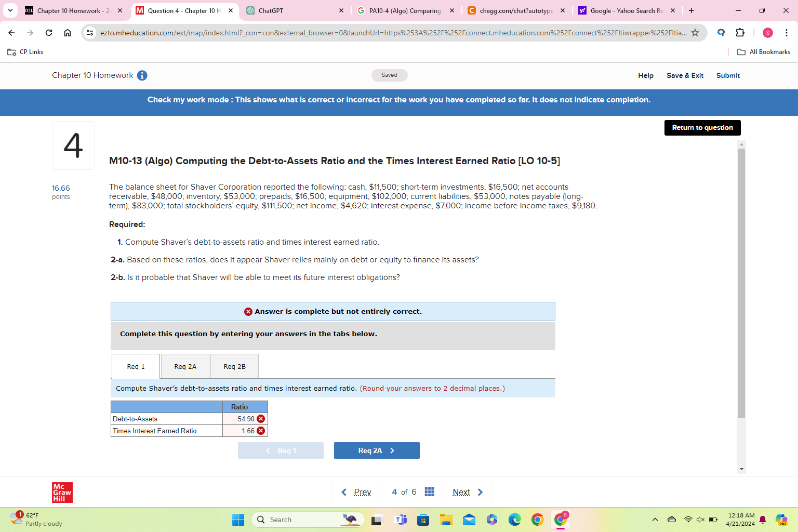Click the McGraw Hill logo
The width and height of the screenshot is (798, 532).
tap(62, 492)
